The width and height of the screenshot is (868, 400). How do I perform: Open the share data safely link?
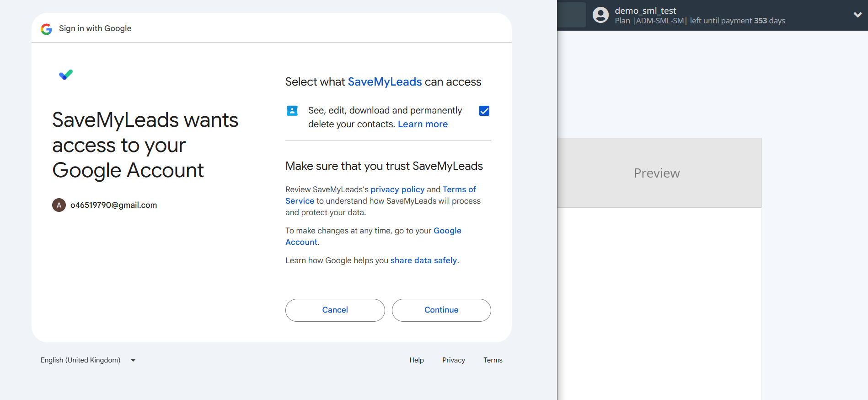tap(423, 260)
